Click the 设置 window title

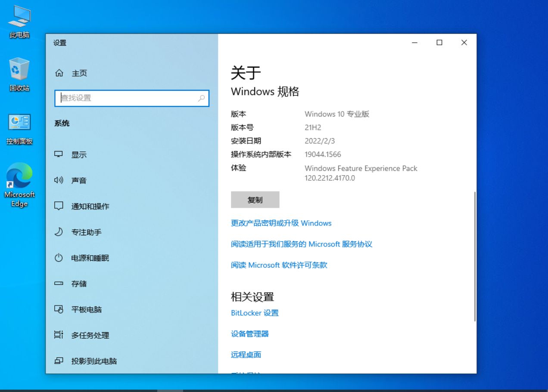60,43
